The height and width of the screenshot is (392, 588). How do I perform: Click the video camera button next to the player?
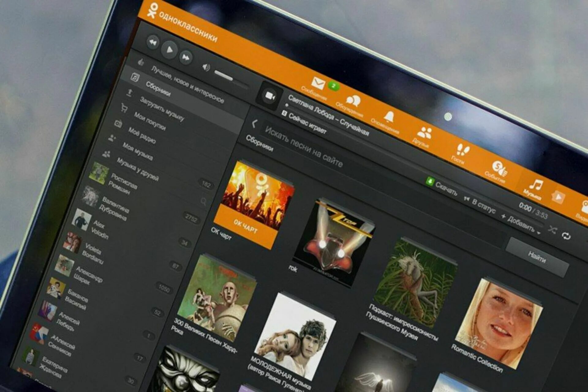click(269, 96)
